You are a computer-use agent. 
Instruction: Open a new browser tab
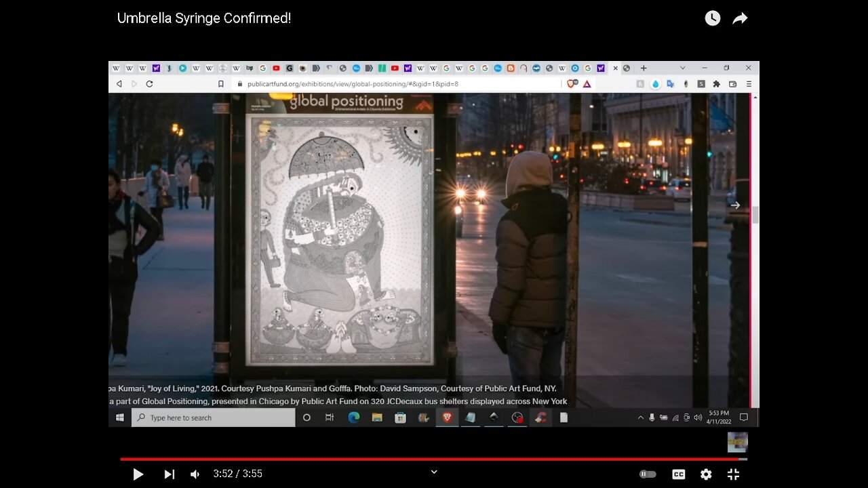pyautogui.click(x=644, y=68)
